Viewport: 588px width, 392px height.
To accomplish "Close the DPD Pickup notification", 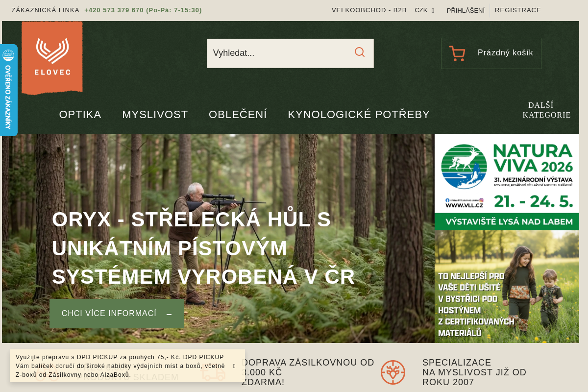I will point(234,366).
